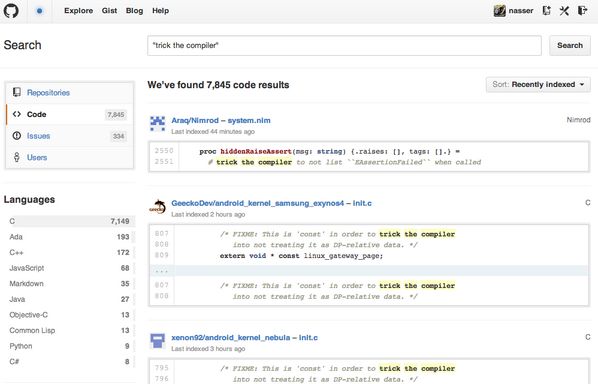Click line number 2550 in system.nim
The height and width of the screenshot is (384, 598).
coord(164,151)
